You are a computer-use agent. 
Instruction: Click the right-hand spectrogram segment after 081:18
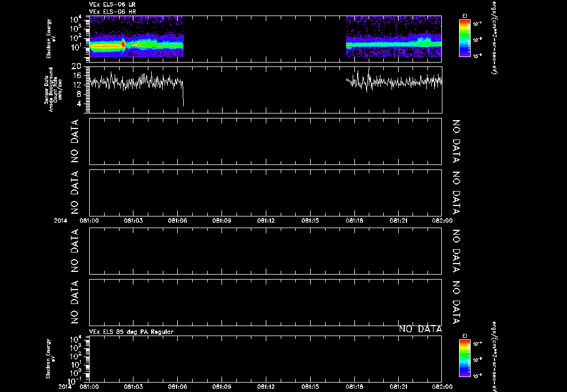(x=394, y=37)
